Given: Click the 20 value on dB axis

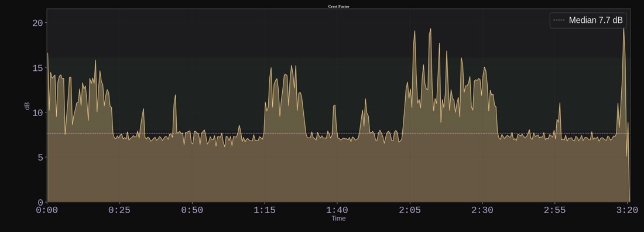Looking at the screenshot, I should (37, 23).
